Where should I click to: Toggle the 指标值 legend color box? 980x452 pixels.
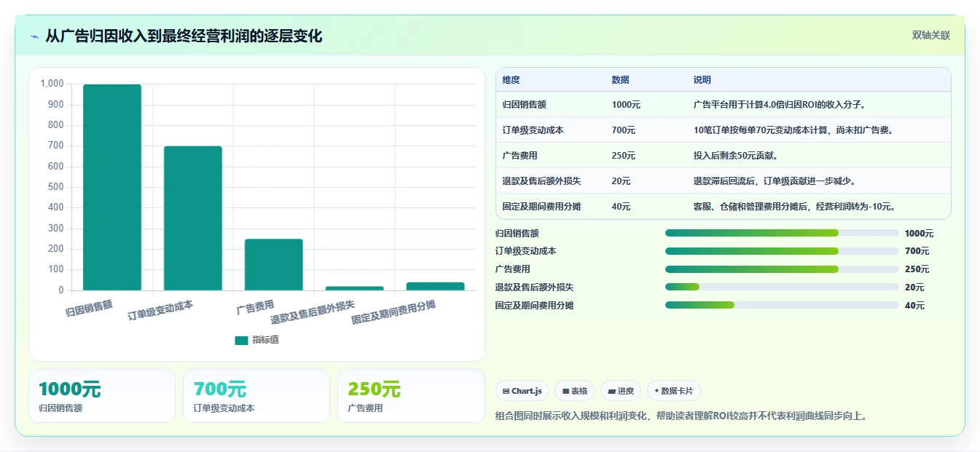[x=241, y=340]
